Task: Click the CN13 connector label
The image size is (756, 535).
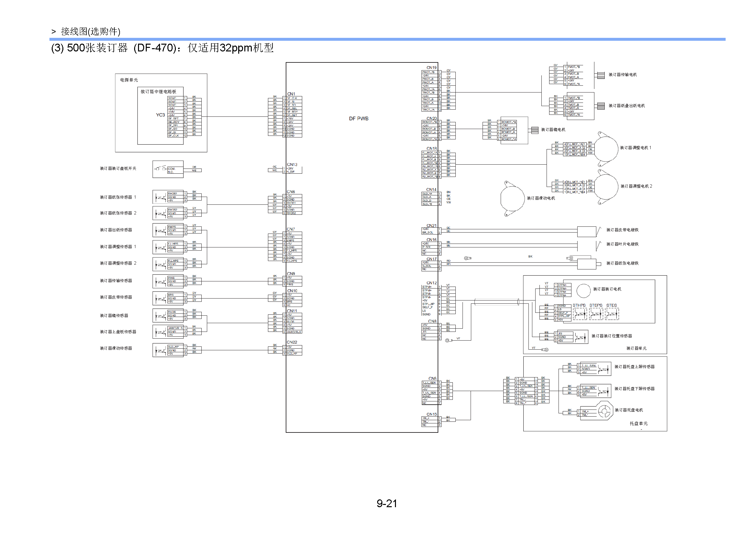Action: tap(292, 164)
